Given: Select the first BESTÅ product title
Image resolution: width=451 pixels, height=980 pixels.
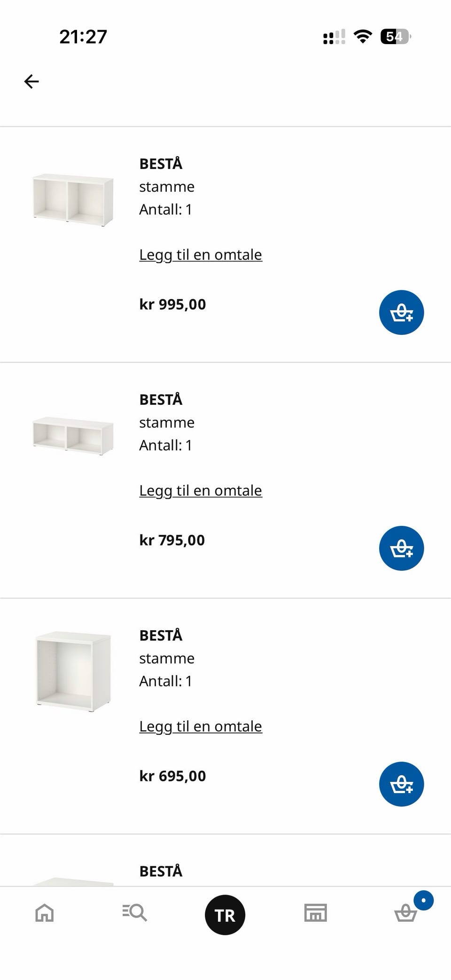Looking at the screenshot, I should (161, 164).
